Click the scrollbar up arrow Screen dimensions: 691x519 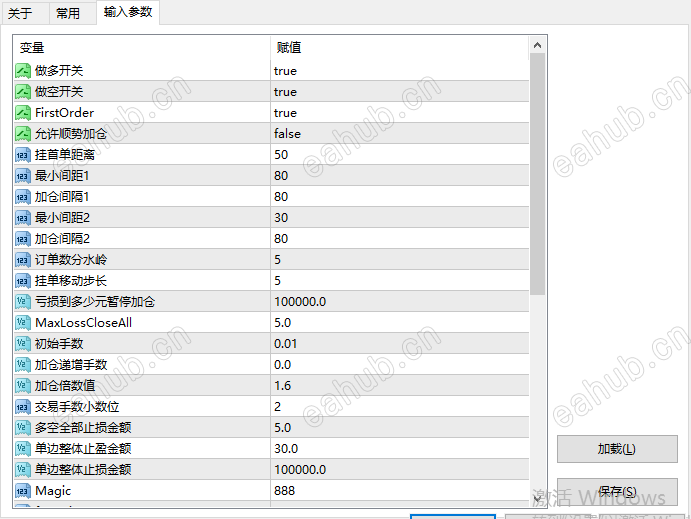coord(537,45)
